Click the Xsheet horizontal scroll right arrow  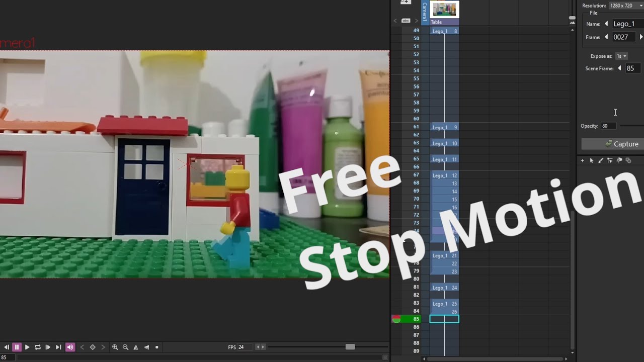point(566,358)
